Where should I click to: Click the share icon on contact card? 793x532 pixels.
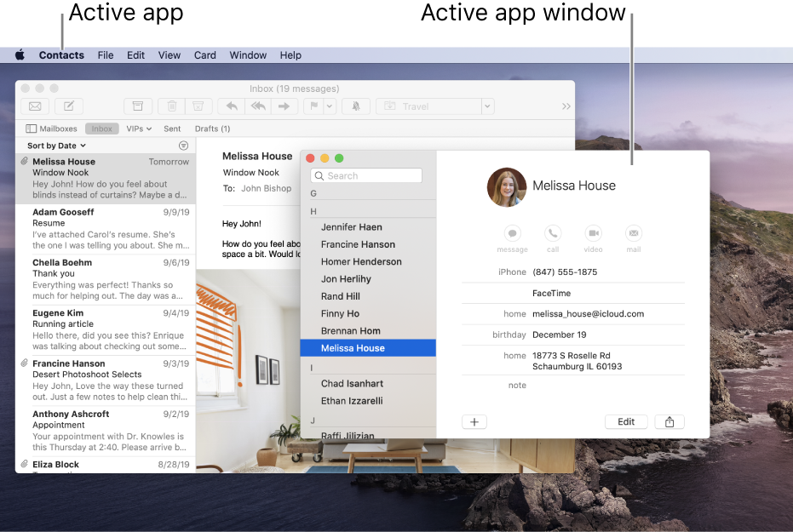(x=669, y=421)
